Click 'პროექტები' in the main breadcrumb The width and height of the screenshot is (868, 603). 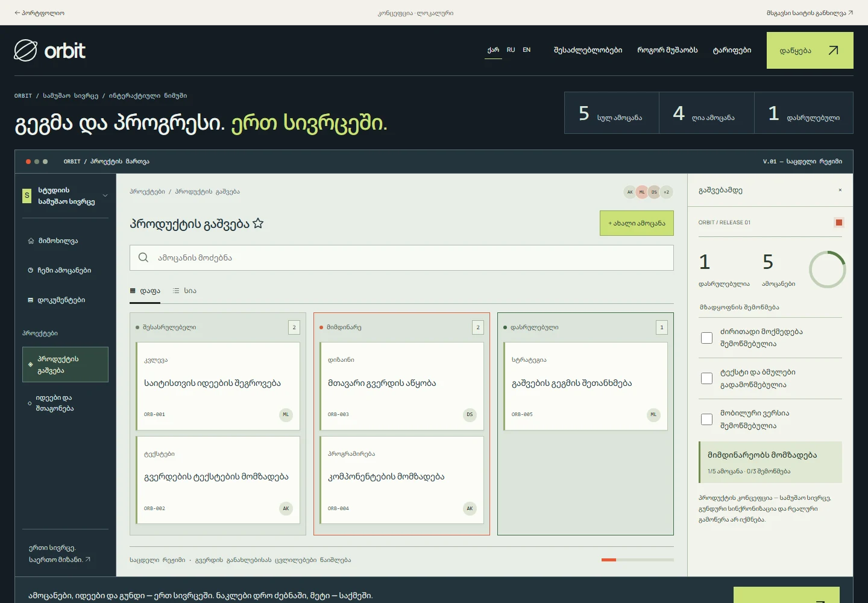[147, 192]
